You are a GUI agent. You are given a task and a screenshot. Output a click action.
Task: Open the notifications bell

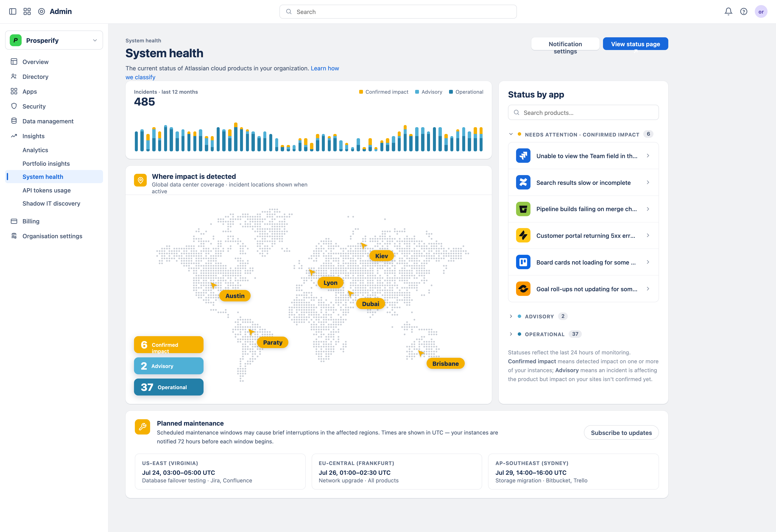tap(728, 11)
